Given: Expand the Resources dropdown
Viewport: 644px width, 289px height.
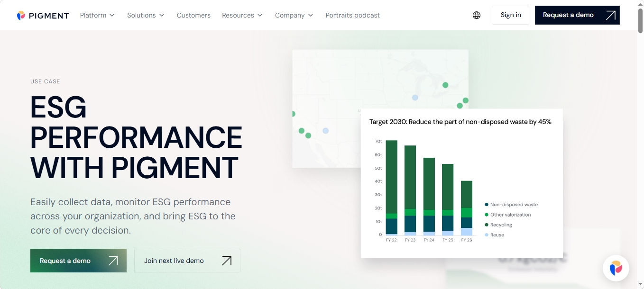Looking at the screenshot, I should click(x=242, y=15).
